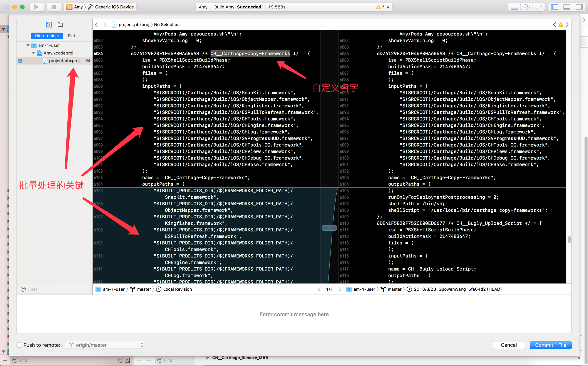The image size is (588, 366).
Task: Open the Standard editor view
Action: (514, 7)
